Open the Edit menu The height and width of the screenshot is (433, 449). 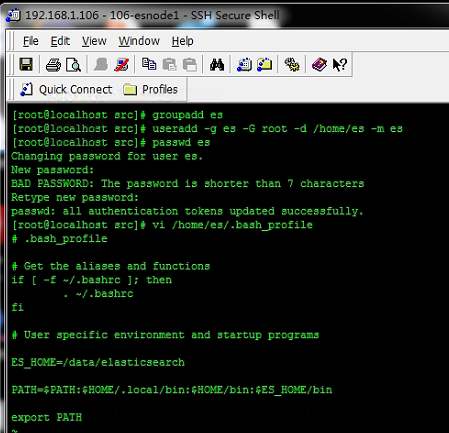tap(60, 41)
